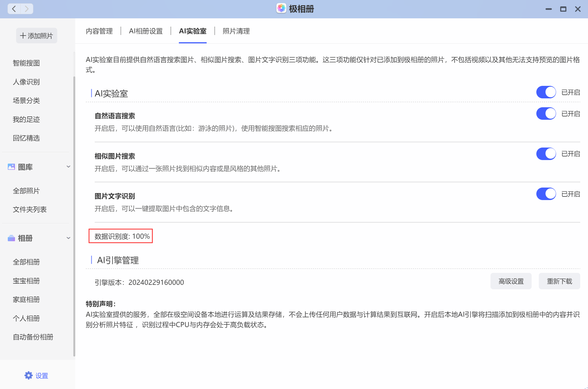The height and width of the screenshot is (389, 588).
Task: Switch to the 内容管理 tab
Action: pos(99,31)
